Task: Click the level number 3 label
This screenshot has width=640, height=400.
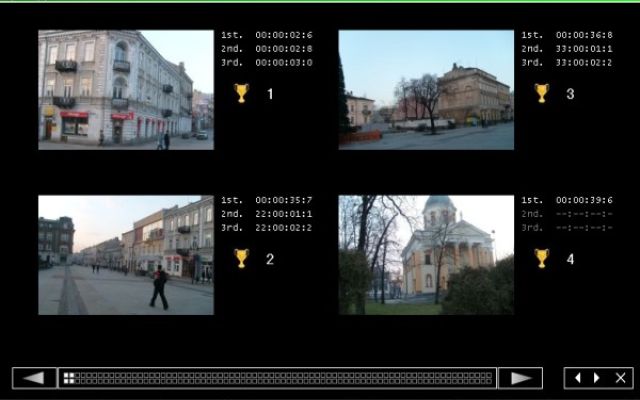Action: [570, 94]
